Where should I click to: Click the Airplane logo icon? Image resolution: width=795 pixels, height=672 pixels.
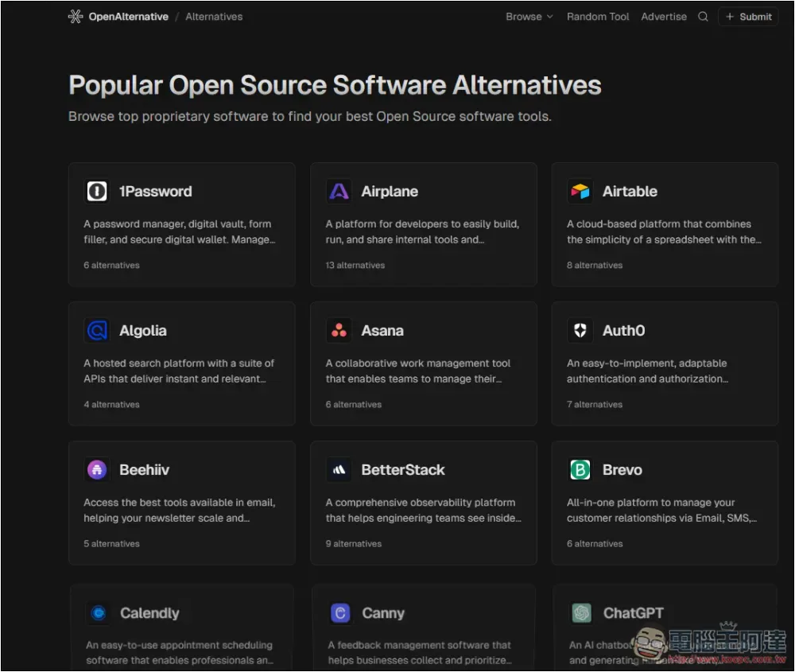[x=339, y=191]
